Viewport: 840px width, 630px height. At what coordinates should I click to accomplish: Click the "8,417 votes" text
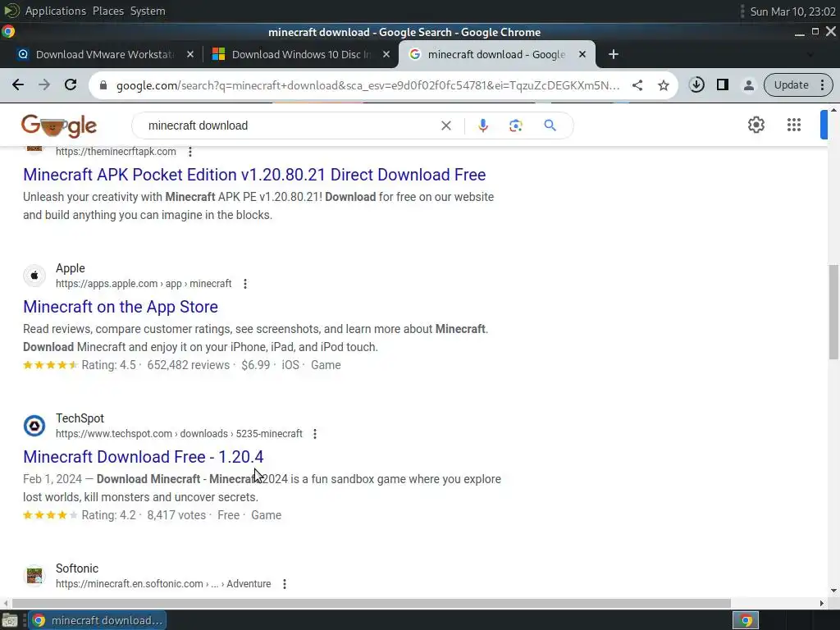coord(176,515)
